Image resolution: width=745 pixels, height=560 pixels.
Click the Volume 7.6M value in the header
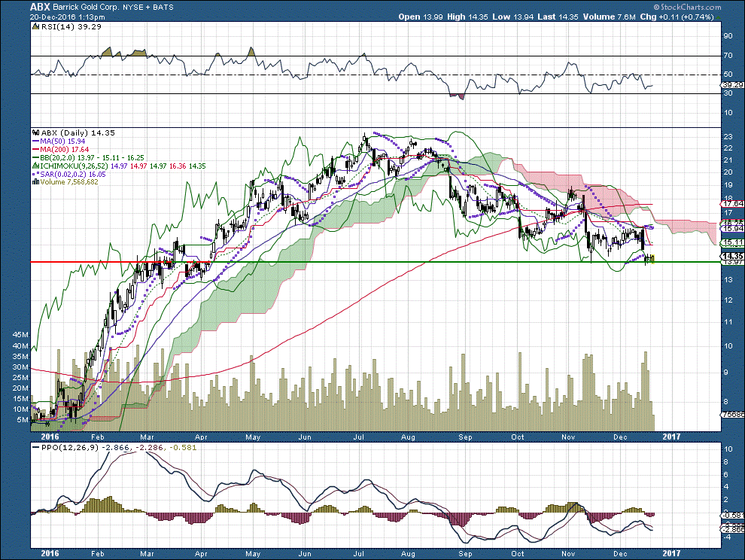click(x=609, y=17)
